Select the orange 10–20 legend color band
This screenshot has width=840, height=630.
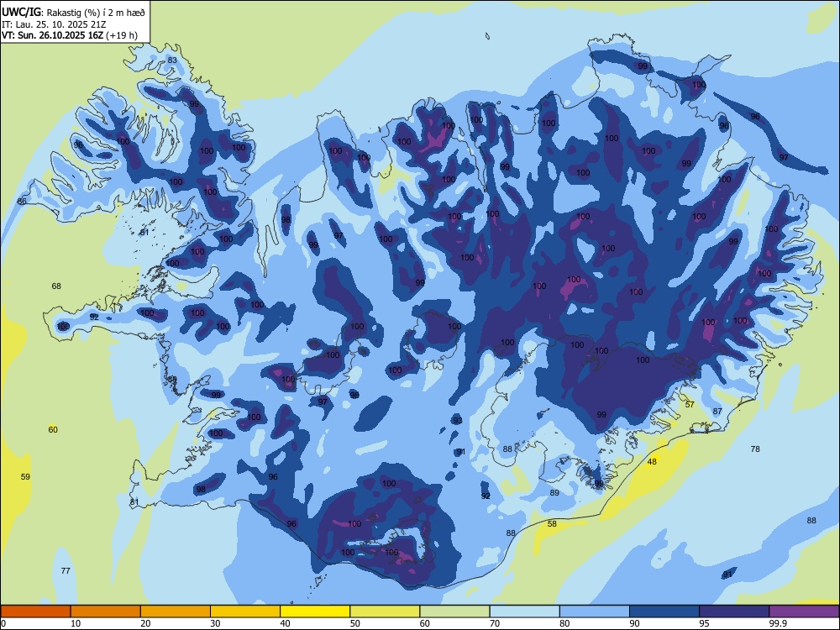(x=106, y=612)
